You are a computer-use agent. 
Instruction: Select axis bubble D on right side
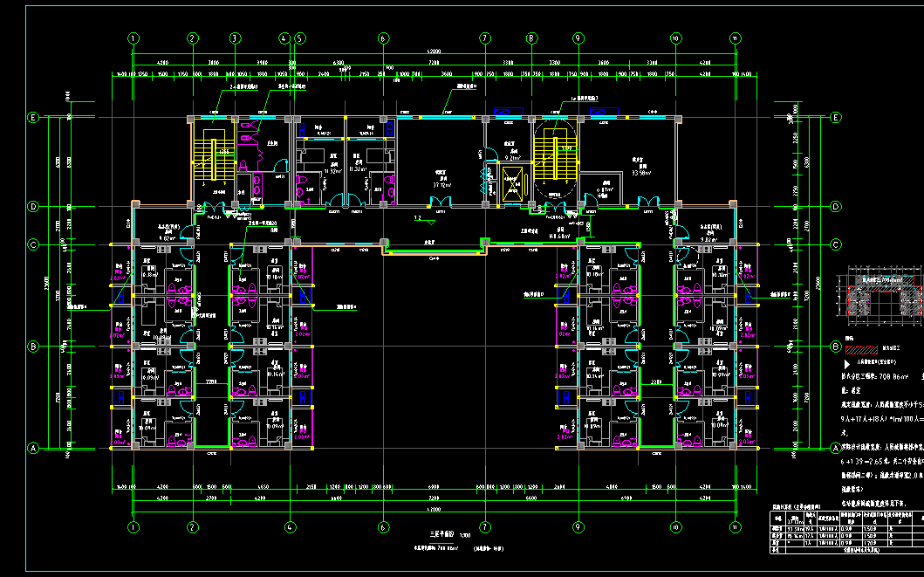pos(836,206)
